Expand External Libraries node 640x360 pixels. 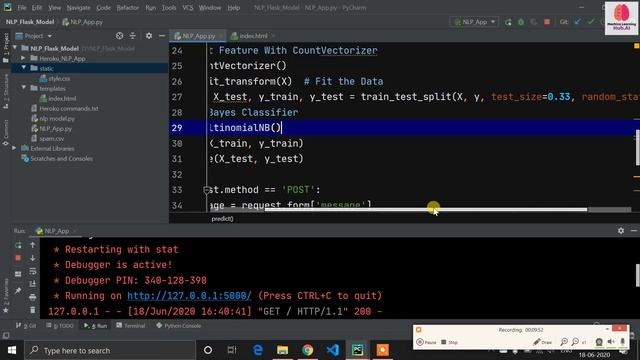[x=14, y=149]
